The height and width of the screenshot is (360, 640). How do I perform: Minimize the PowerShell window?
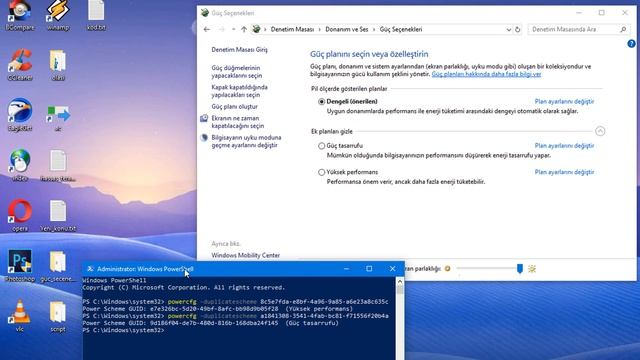pos(346,269)
